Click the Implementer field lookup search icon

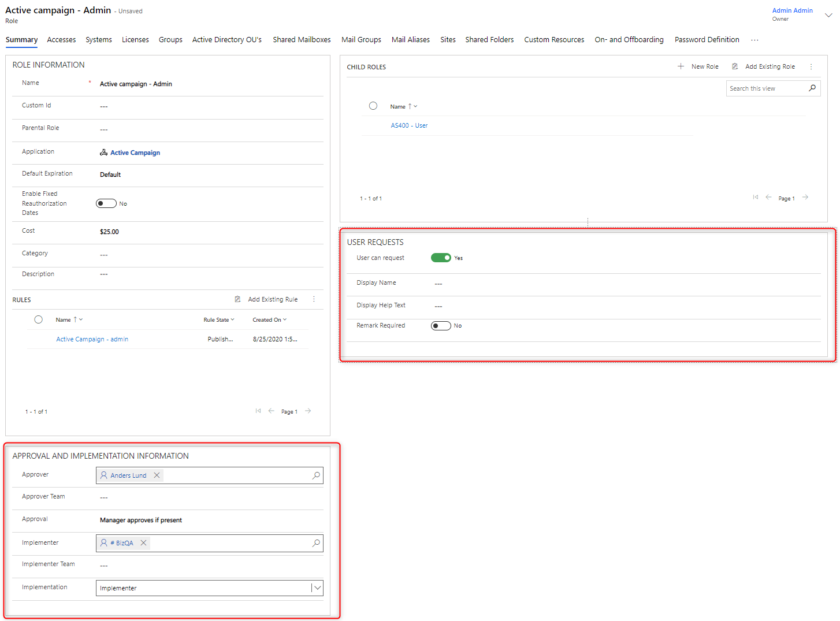[x=316, y=543]
